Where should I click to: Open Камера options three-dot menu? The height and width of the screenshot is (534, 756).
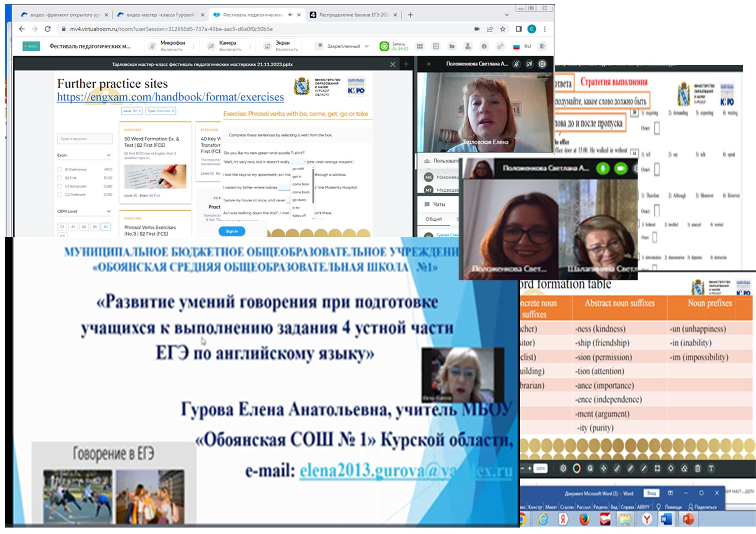(250, 46)
